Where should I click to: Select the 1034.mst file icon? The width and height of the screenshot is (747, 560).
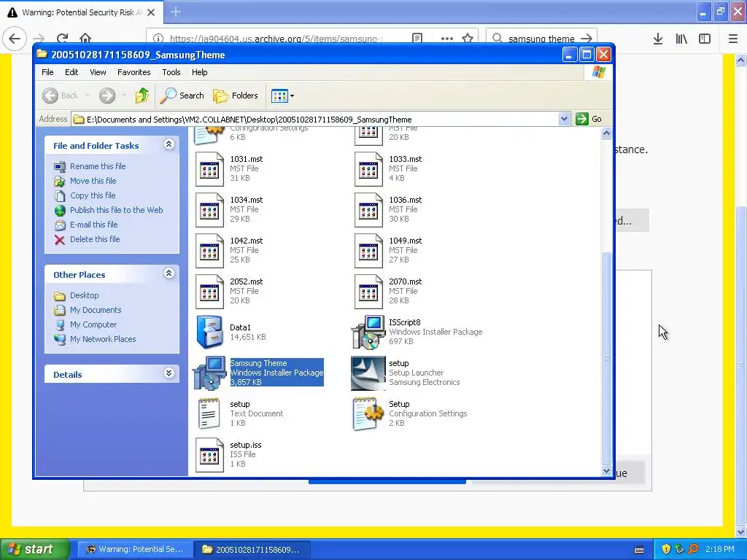point(209,210)
